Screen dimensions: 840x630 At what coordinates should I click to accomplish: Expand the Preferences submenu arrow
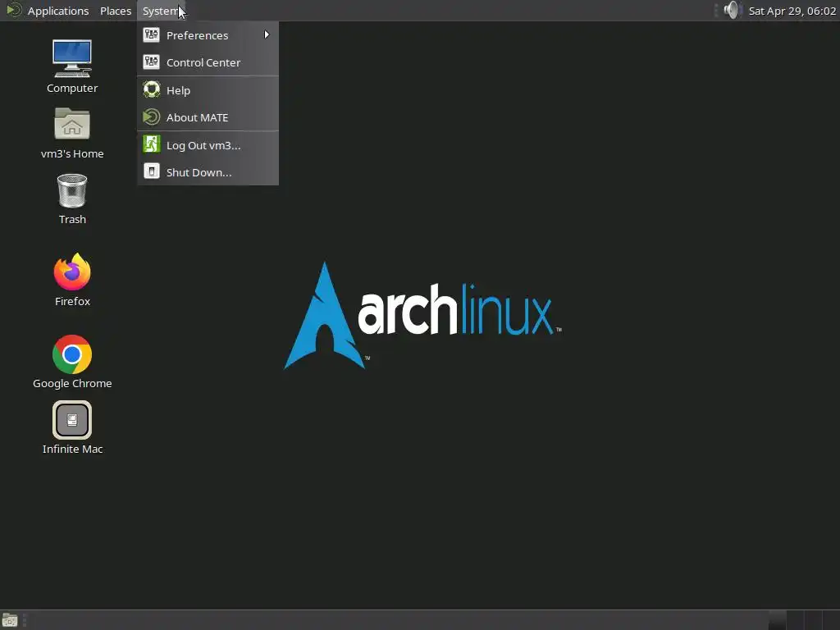267,34
